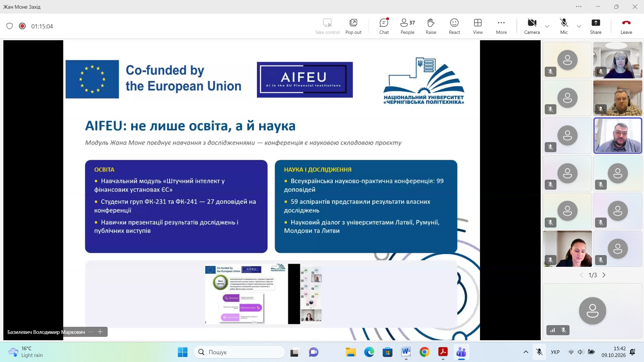644x362 pixels.
Task: Open Google Chrome from taskbar
Action: click(425, 352)
